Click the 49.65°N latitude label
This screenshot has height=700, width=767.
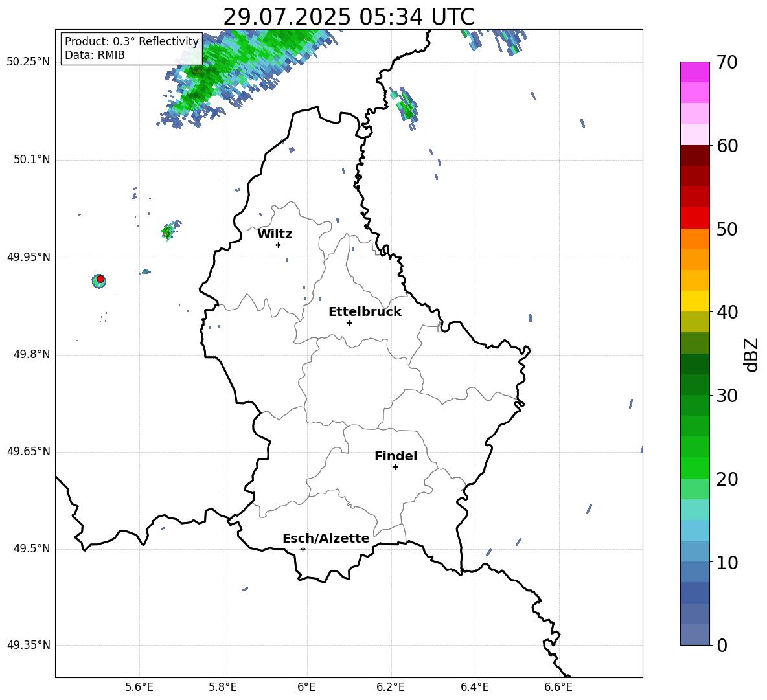pos(29,451)
